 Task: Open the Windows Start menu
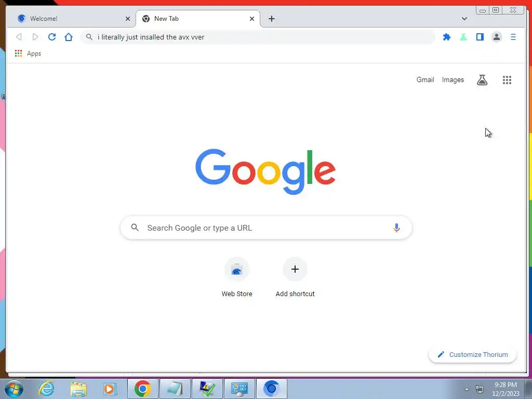[x=14, y=389]
